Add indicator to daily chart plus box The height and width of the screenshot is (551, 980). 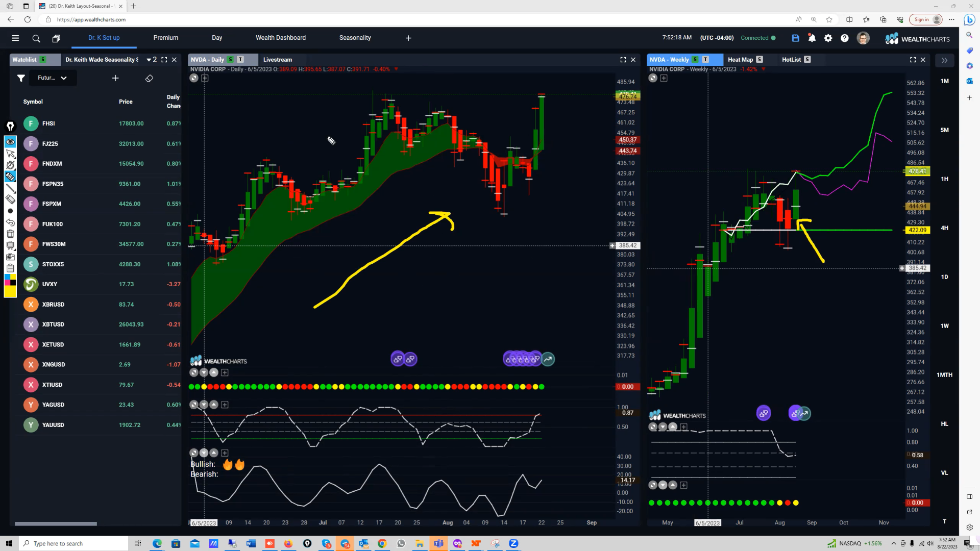tap(205, 78)
